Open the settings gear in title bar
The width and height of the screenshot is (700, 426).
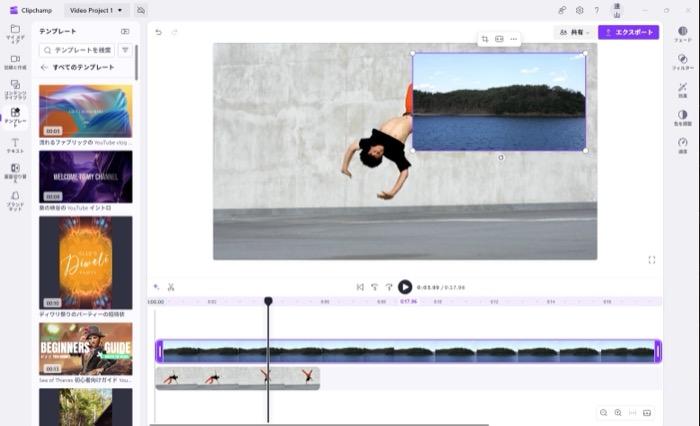point(579,10)
